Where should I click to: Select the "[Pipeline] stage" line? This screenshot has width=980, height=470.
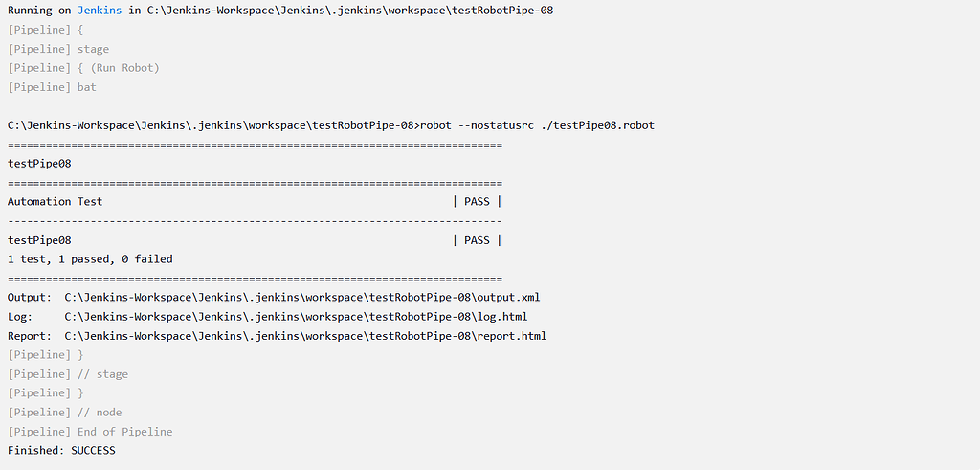(58, 49)
